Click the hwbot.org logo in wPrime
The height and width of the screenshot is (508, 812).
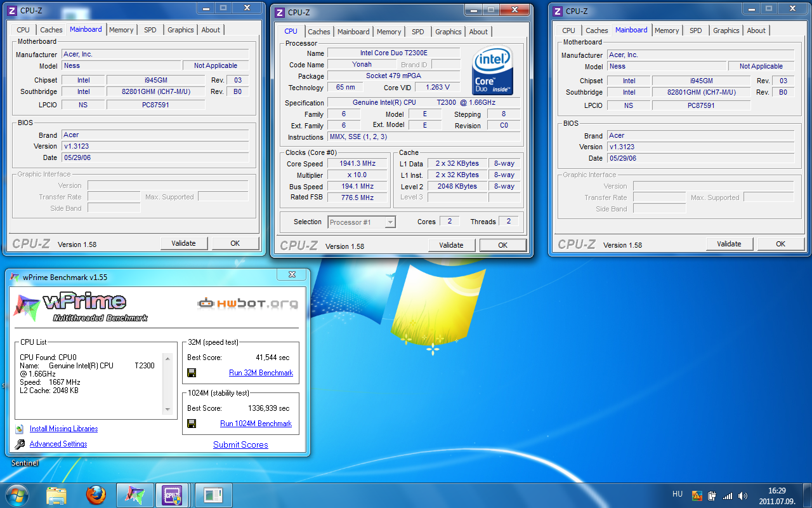point(247,304)
